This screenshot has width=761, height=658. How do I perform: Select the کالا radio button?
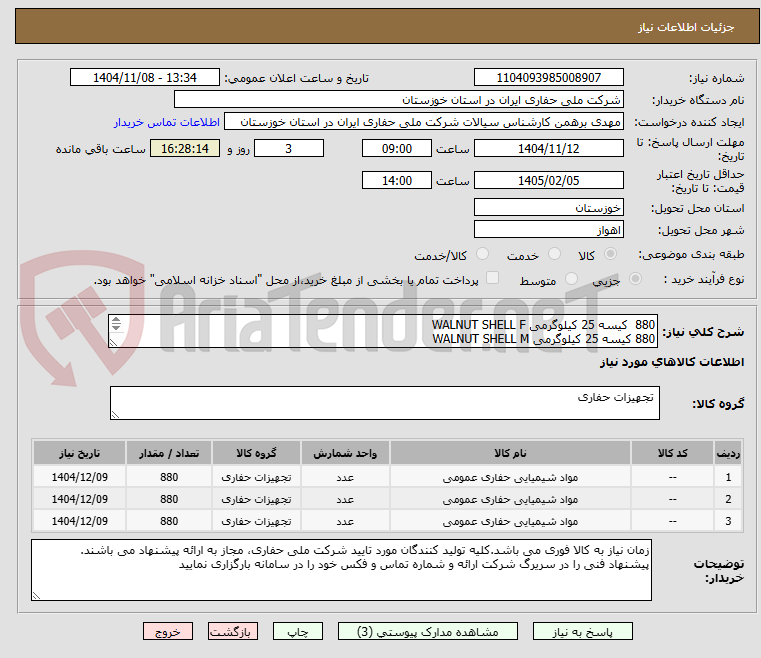tap(611, 254)
